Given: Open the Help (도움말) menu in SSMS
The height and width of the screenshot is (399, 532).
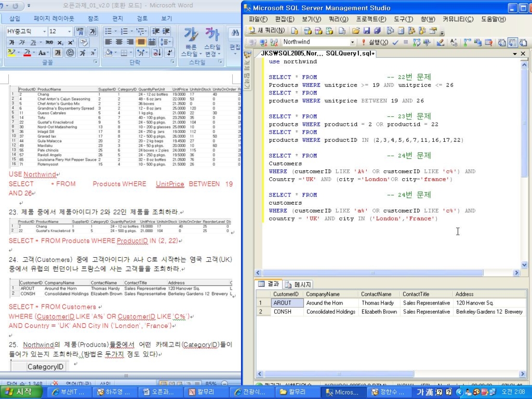Looking at the screenshot, I should [x=494, y=19].
